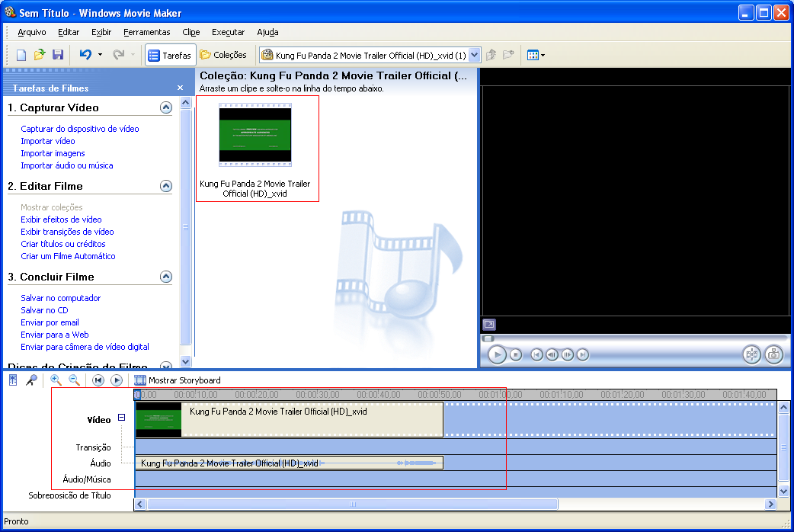Click the monitor Forward button
The width and height of the screenshot is (794, 532).
click(583, 354)
